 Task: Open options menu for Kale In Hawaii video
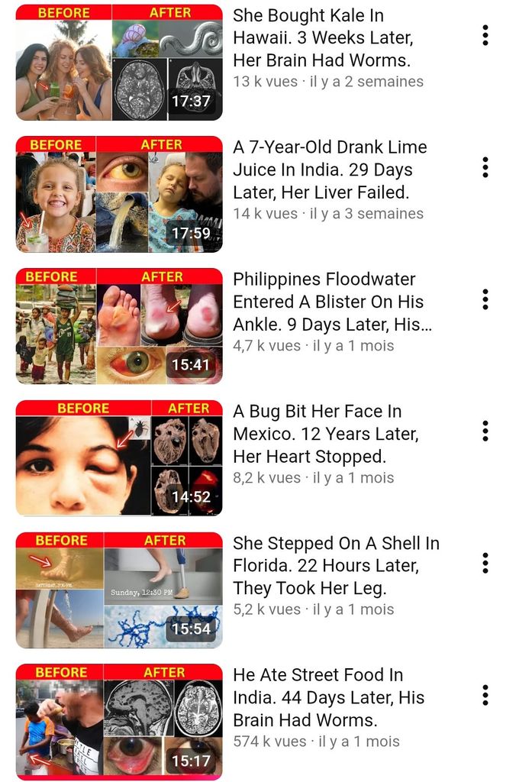tap(485, 35)
